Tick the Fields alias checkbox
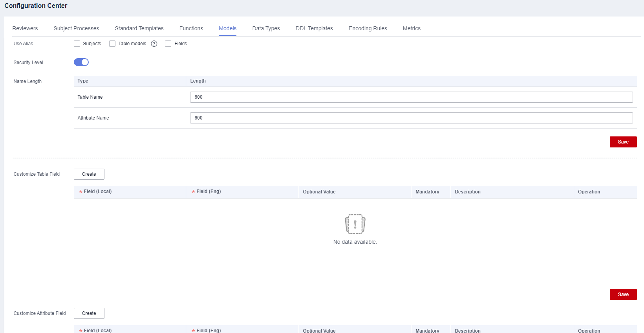This screenshot has height=333, width=644. click(x=168, y=44)
